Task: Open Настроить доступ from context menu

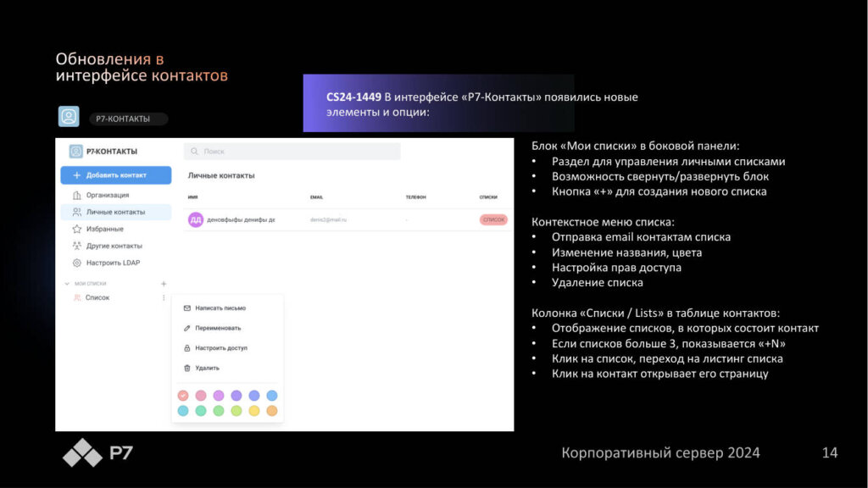Action: point(220,348)
